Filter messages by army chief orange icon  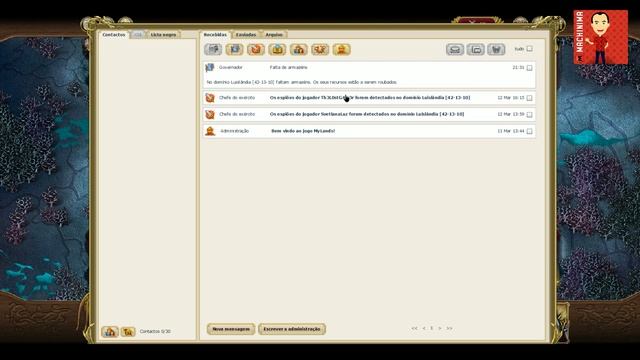pos(256,49)
